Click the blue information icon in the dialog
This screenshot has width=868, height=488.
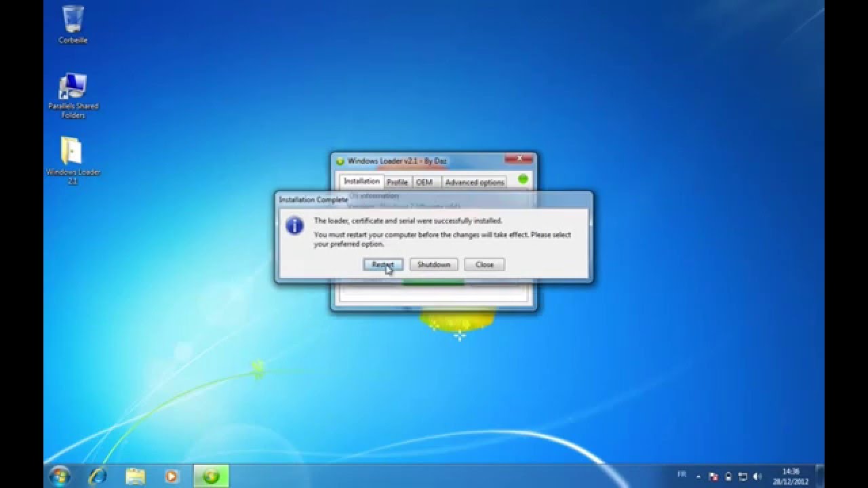294,226
